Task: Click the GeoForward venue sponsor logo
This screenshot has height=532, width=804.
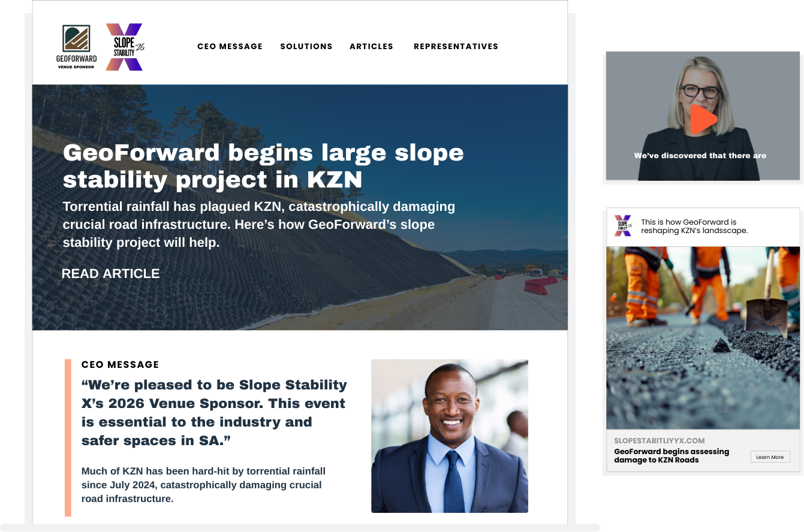Action: [76, 47]
